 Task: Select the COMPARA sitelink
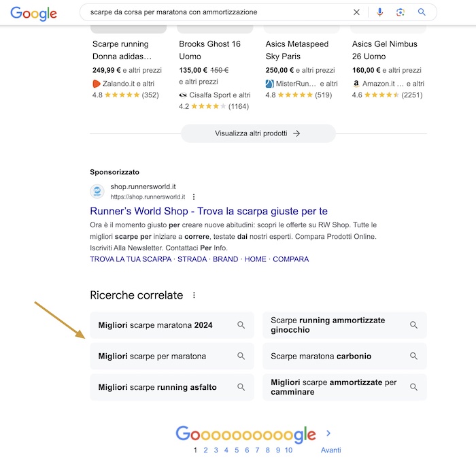(291, 259)
